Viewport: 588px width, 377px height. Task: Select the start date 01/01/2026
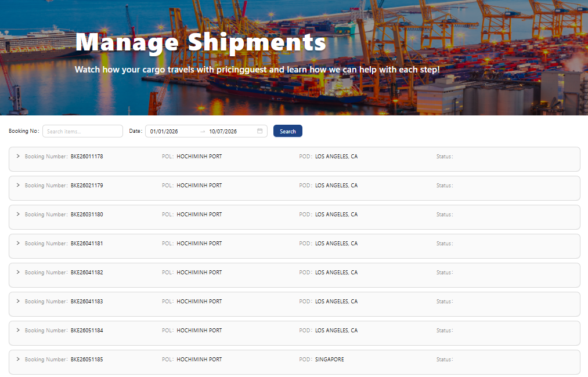[164, 132]
